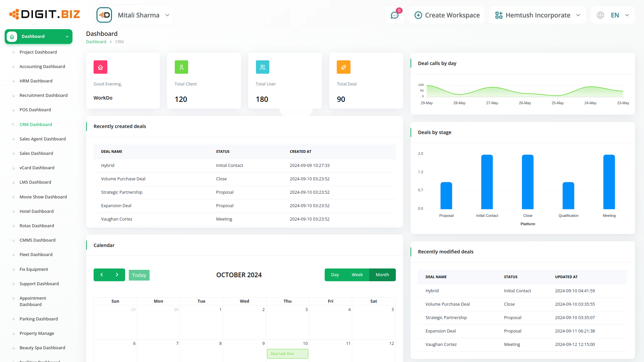
Task: Click the Deal task One calendar event
Action: (x=287, y=354)
